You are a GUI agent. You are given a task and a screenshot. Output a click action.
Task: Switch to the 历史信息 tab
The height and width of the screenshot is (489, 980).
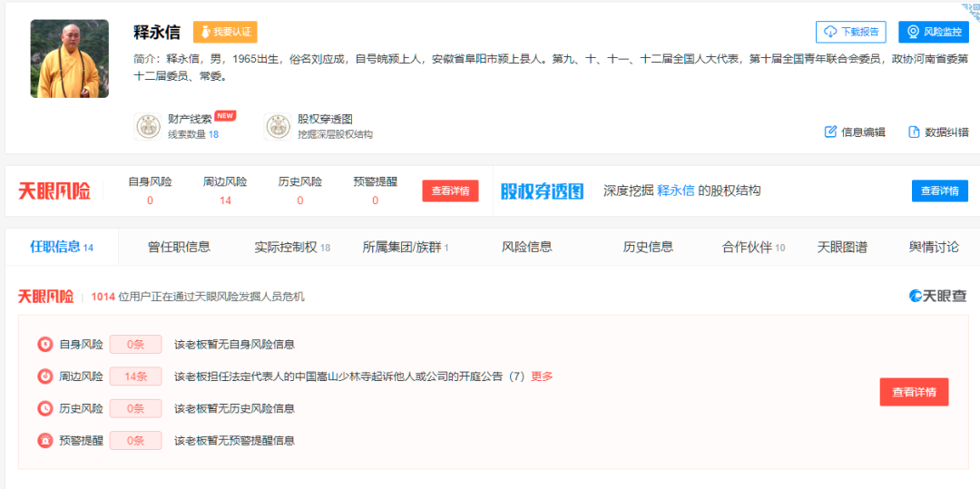[x=648, y=248]
